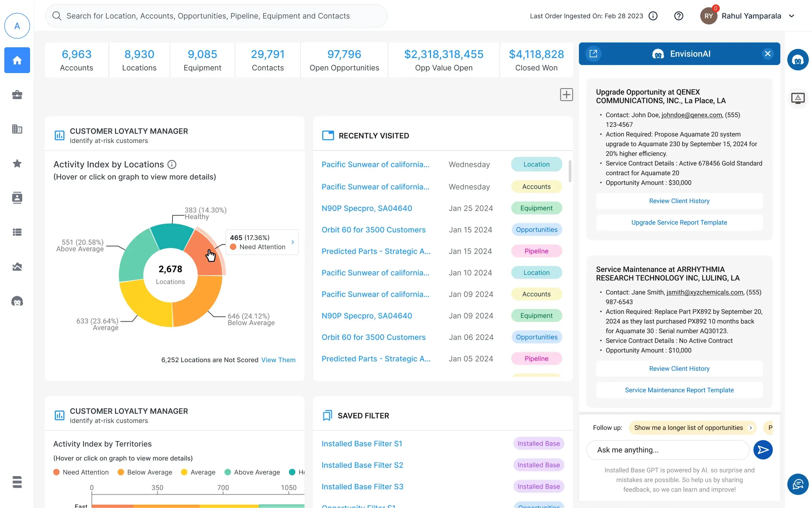The height and width of the screenshot is (508, 812).
Task: Open Predicted Parts entry from Jan 05 2024
Action: tap(376, 359)
